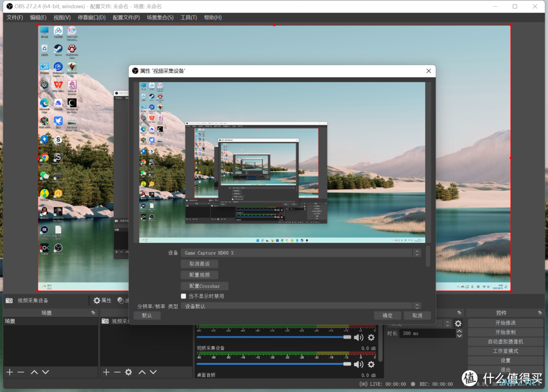Open 设置 from the controls panel
Viewport: 548px width, 392px height.
505,361
